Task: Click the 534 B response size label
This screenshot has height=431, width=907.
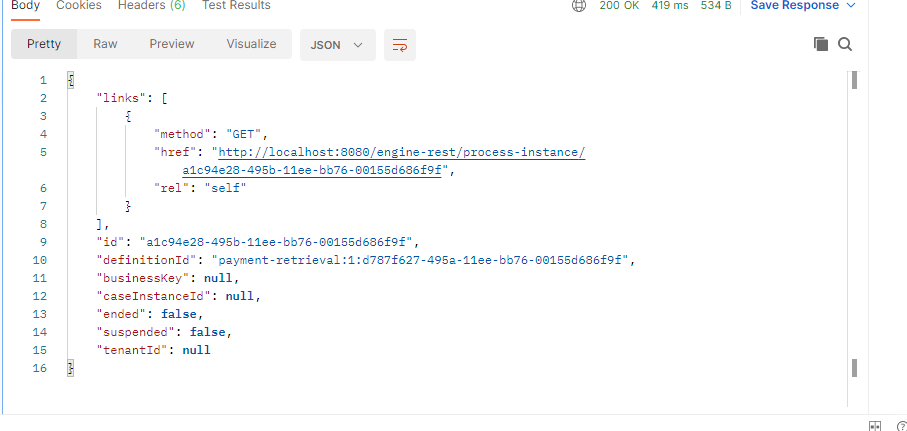Action: point(715,5)
